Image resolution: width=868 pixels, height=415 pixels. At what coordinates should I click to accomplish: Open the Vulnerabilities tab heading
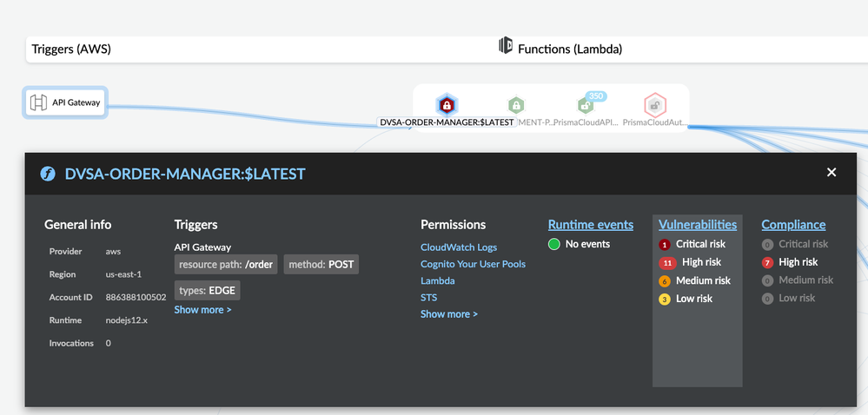point(697,225)
